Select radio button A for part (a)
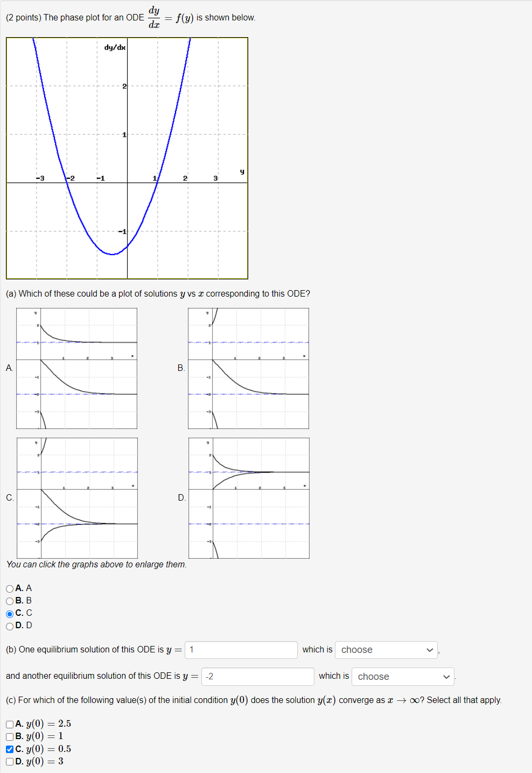Screen dimensions: 532x773 (10, 588)
